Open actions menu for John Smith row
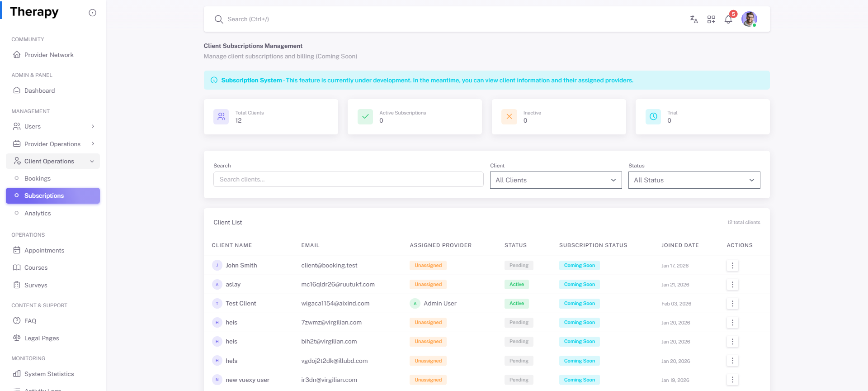Screen dimensions: 868x391 (x=732, y=266)
